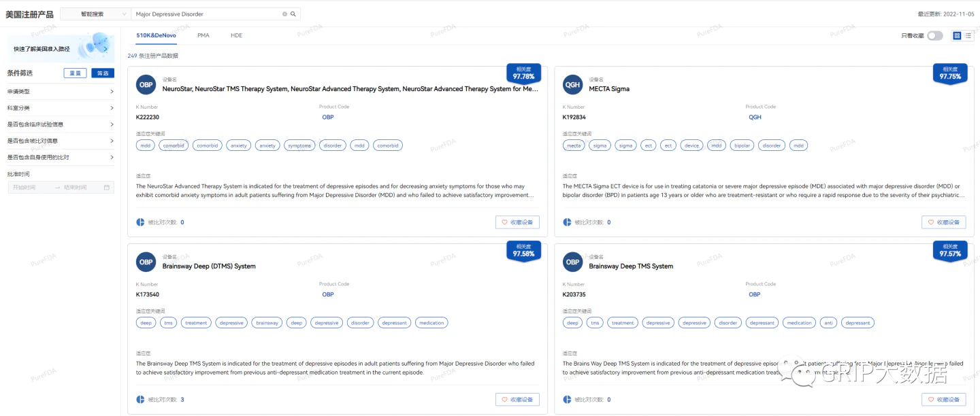Click the QGH badge on MECTA Sigma card
Viewport: 980px width, 416px height.
coord(572,85)
